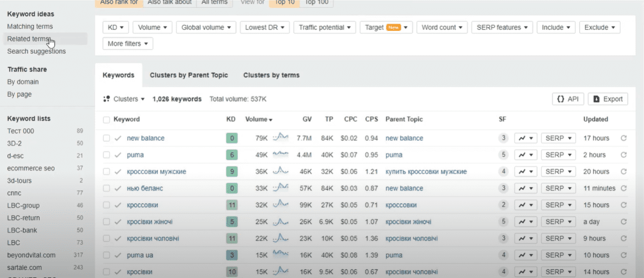Sort table by Volume column

[259, 119]
